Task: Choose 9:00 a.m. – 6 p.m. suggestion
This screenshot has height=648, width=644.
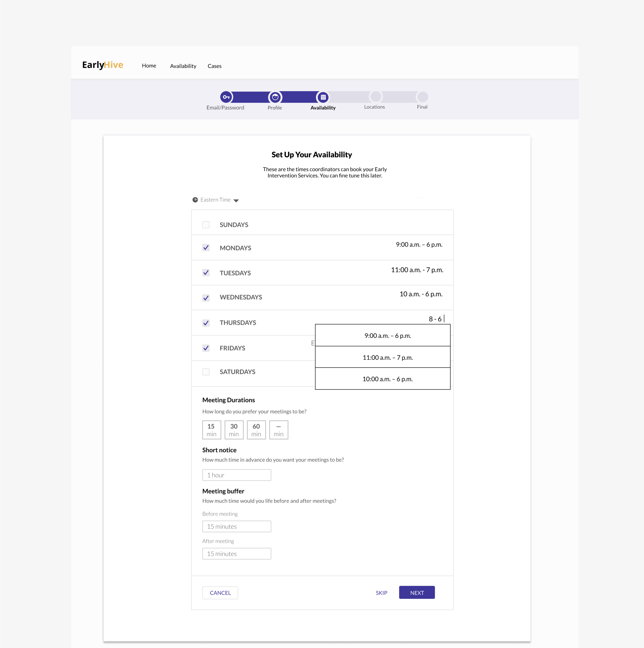Action: click(x=383, y=335)
